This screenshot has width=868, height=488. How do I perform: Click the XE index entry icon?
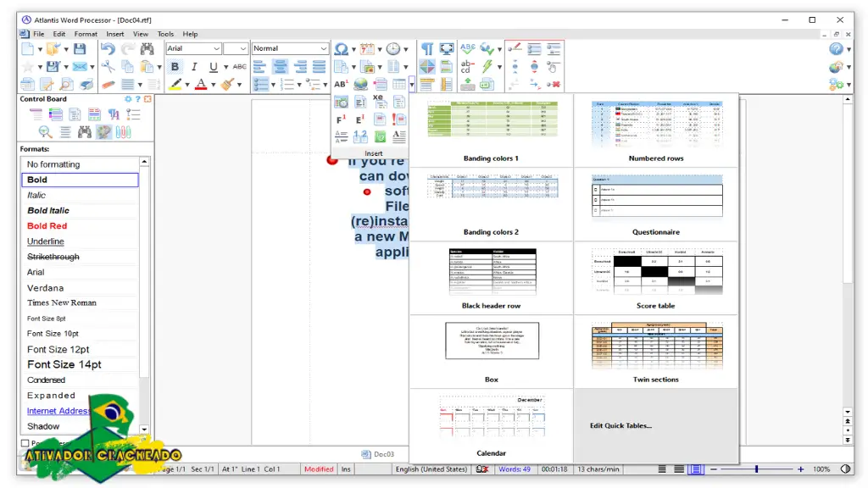click(x=378, y=100)
